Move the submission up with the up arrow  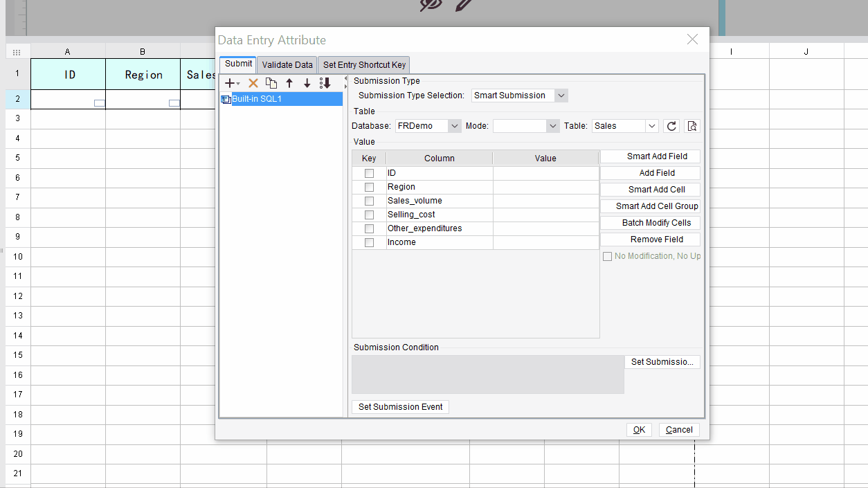[x=289, y=83]
